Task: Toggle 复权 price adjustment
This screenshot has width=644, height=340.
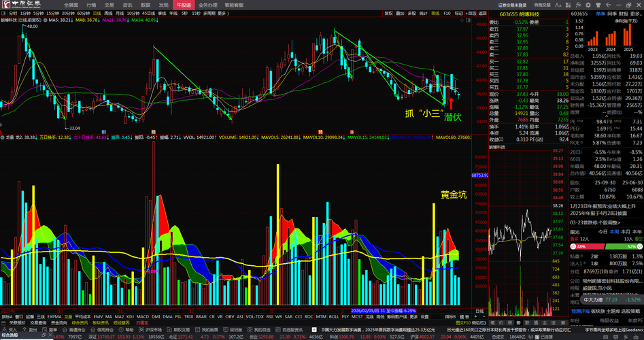Action: pyautogui.click(x=388, y=13)
